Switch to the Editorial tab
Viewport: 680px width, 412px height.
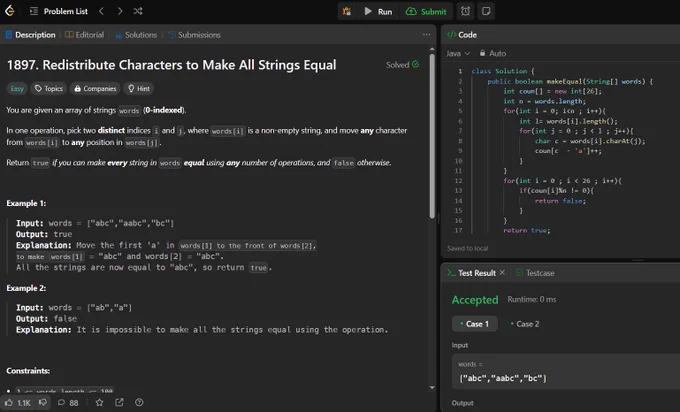click(85, 35)
